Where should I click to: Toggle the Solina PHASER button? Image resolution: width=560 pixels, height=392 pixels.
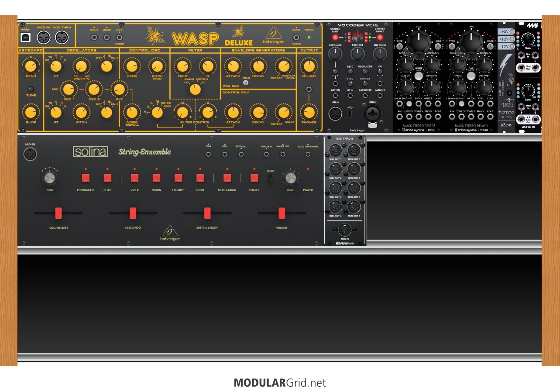click(x=254, y=178)
